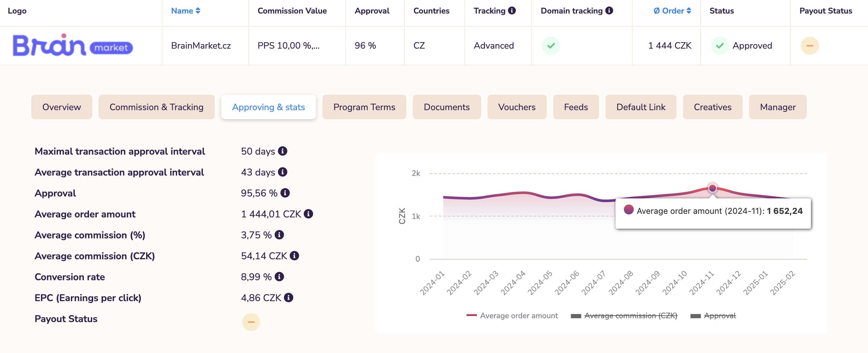868x353 pixels.
Task: Click info icon next to 43 days
Action: (x=282, y=172)
